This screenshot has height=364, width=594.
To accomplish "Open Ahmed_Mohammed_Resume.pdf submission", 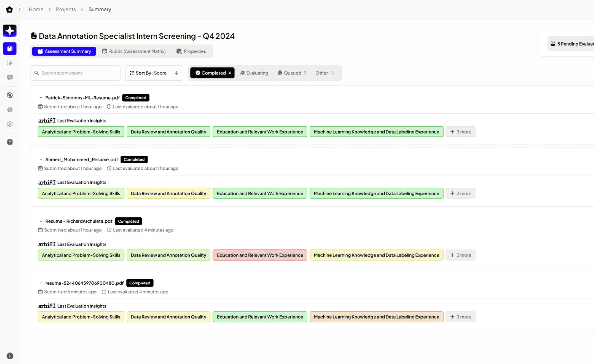I will [x=82, y=159].
